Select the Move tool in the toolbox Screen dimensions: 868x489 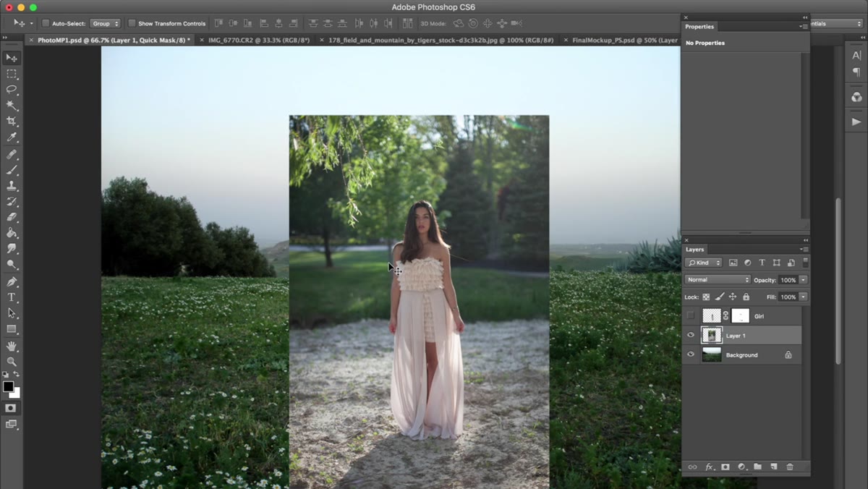(12, 58)
